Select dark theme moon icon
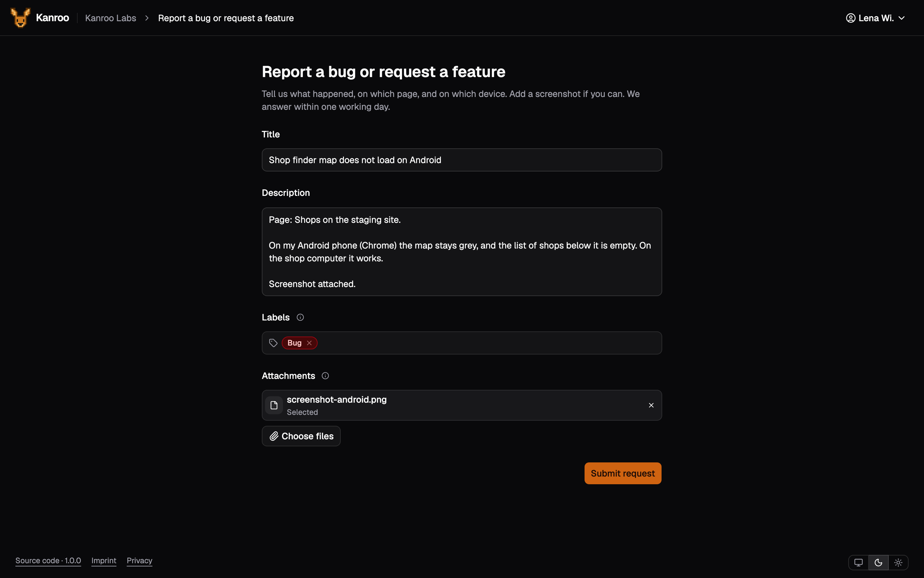Screen dimensions: 924x578 point(878,563)
